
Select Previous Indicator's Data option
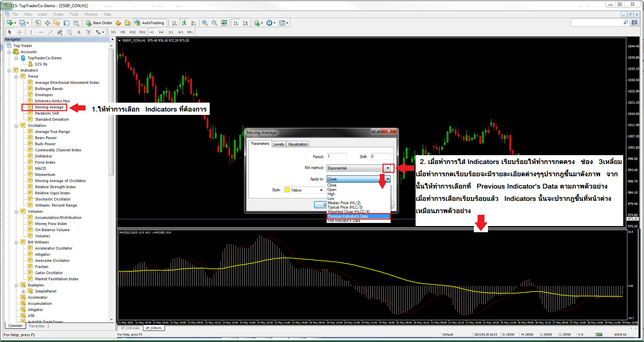point(358,216)
